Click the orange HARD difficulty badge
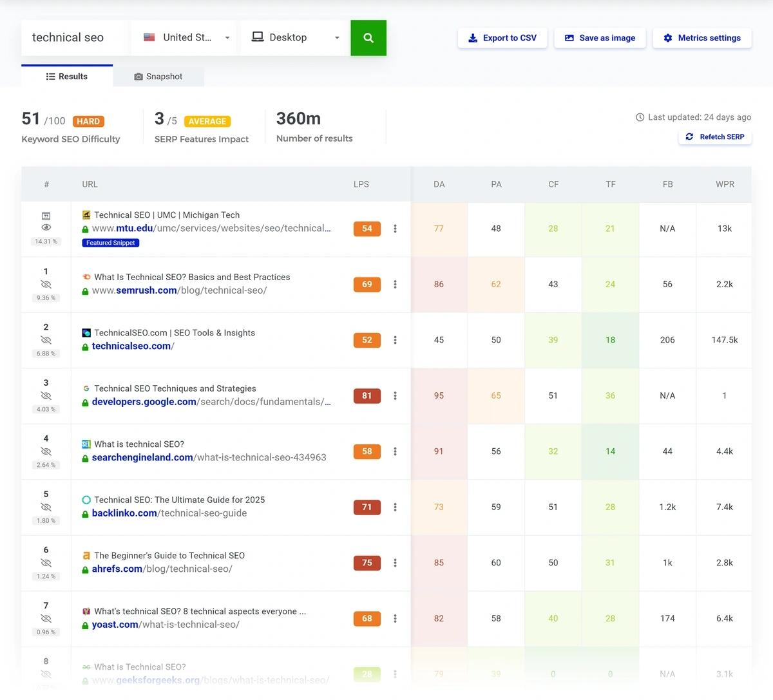The image size is (773, 700). coord(88,121)
